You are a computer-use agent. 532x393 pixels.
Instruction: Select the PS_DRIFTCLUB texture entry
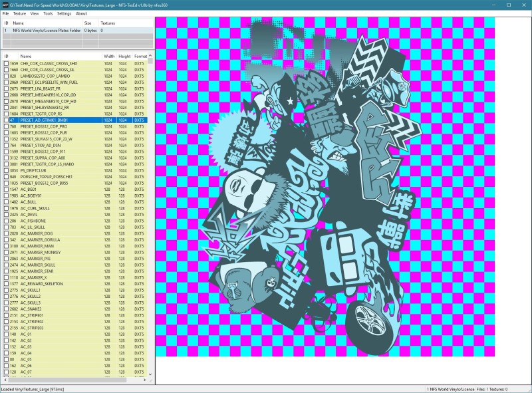tap(75, 170)
